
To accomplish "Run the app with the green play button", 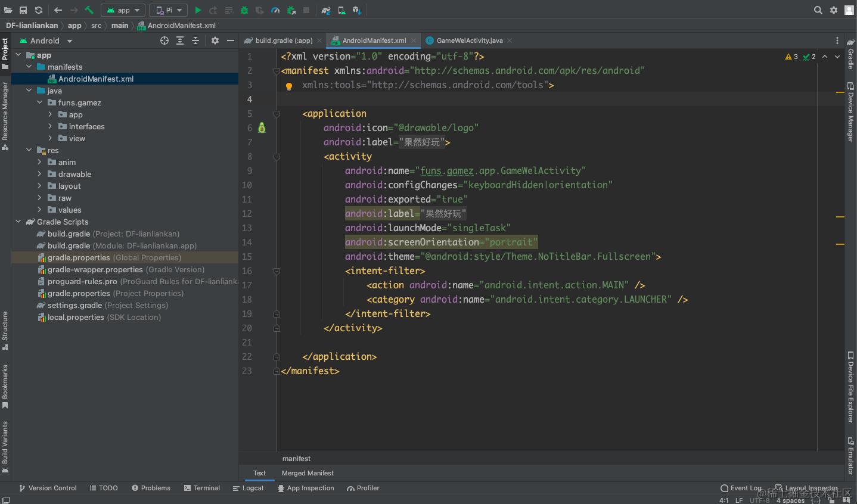I will (198, 10).
